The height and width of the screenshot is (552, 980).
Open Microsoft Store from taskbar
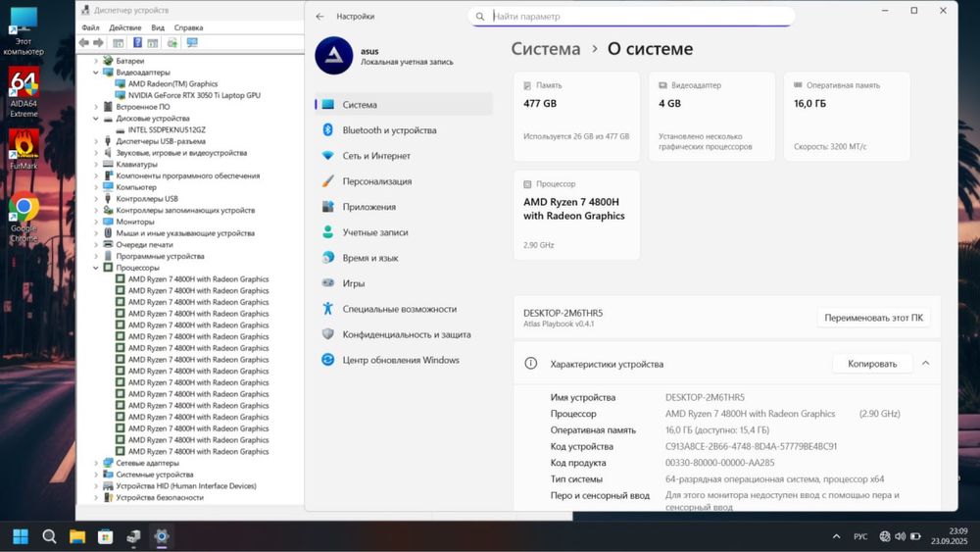(106, 536)
